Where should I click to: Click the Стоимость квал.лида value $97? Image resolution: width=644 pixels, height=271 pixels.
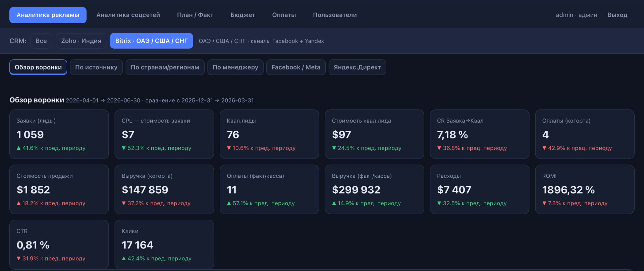pyautogui.click(x=341, y=135)
